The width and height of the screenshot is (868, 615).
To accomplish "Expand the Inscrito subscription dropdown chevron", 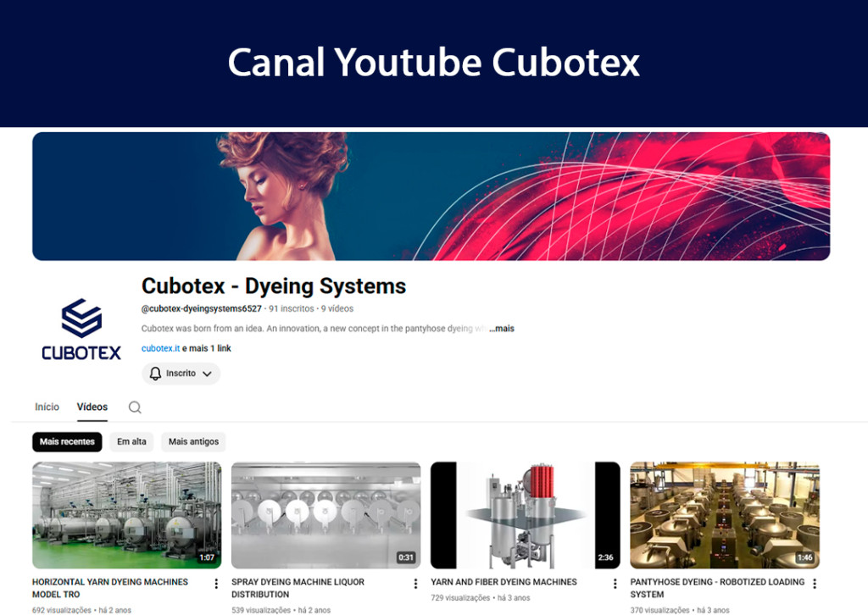I will coord(207,374).
